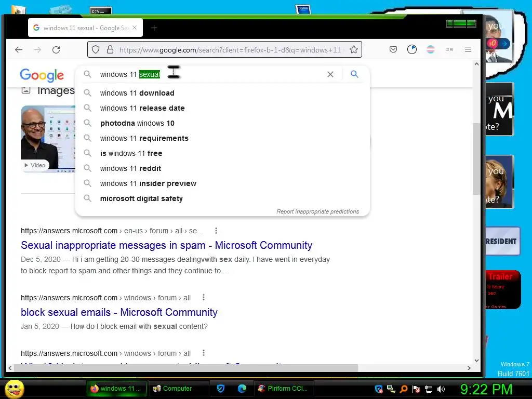532x399 pixels.
Task: Open the volume speaker tray icon
Action: 441,389
